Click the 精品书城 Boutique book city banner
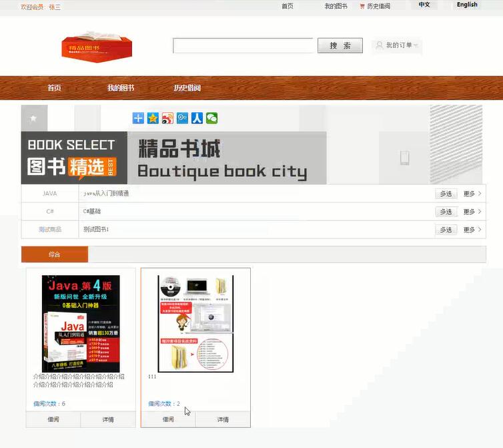The height and width of the screenshot is (448, 503). pyautogui.click(x=227, y=158)
